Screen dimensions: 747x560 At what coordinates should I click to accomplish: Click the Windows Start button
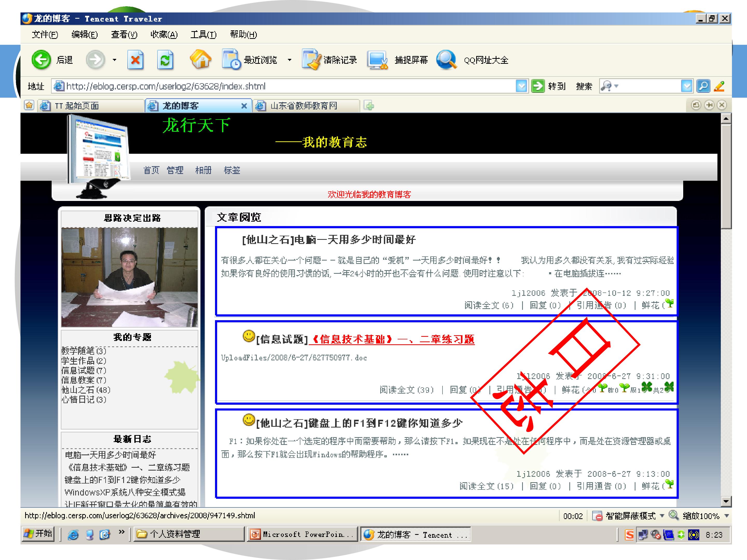[38, 534]
